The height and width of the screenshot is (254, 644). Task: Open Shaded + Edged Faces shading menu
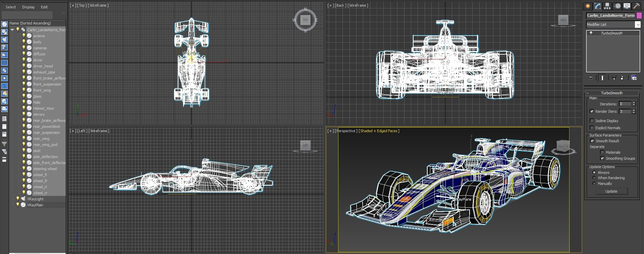coord(379,131)
